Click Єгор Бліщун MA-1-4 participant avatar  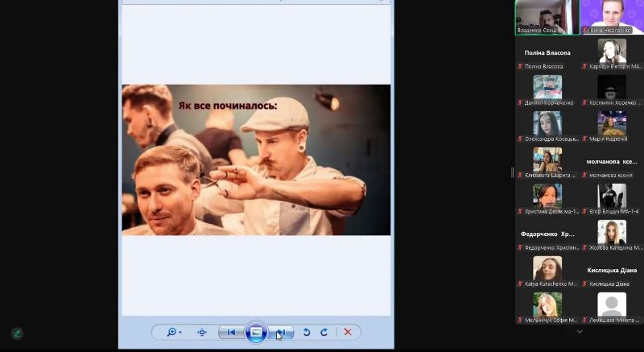[612, 196]
